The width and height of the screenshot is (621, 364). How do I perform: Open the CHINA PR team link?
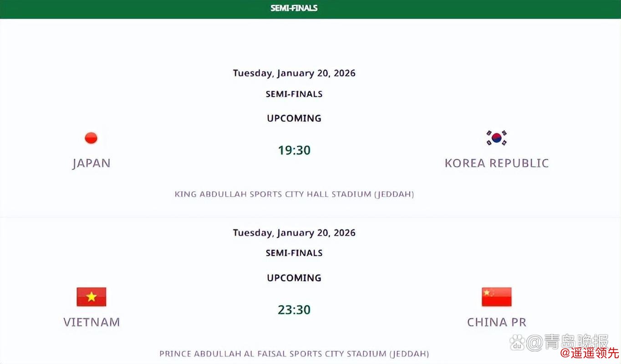click(497, 322)
